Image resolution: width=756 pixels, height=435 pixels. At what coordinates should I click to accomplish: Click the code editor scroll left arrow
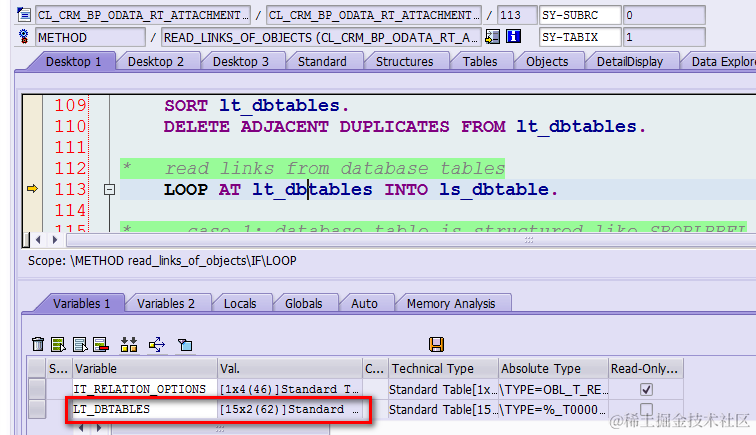click(38, 240)
